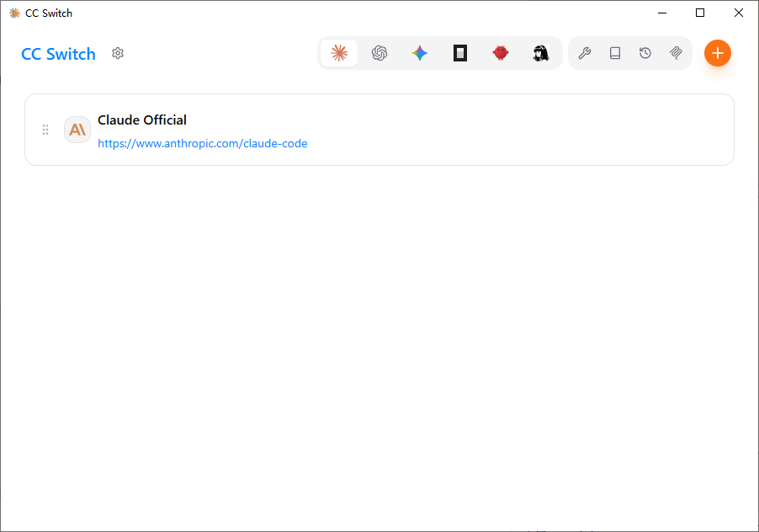Open the history clock icon

tap(645, 53)
